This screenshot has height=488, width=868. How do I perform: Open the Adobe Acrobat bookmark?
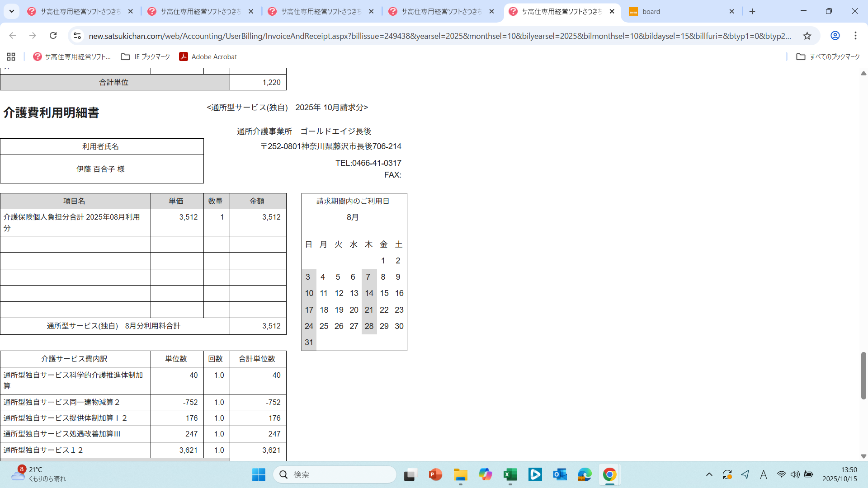tap(208, 56)
